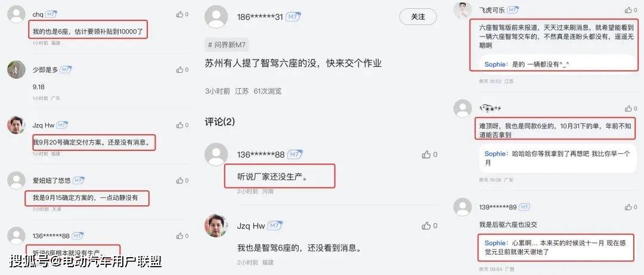Open username Jzq Hw in left column
The height and width of the screenshot is (275, 644).
(x=43, y=125)
